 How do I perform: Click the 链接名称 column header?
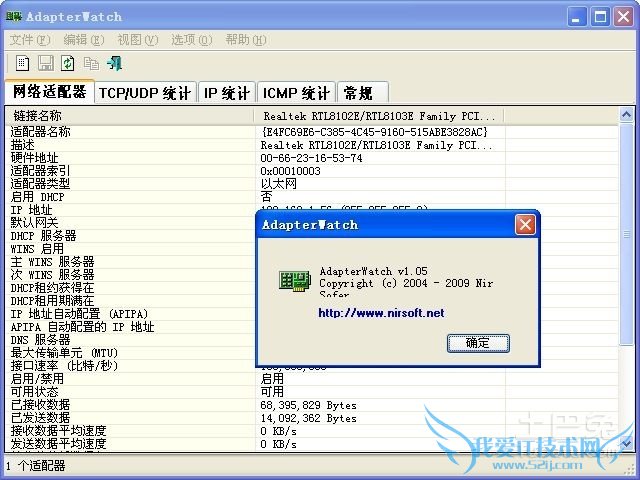point(130,116)
